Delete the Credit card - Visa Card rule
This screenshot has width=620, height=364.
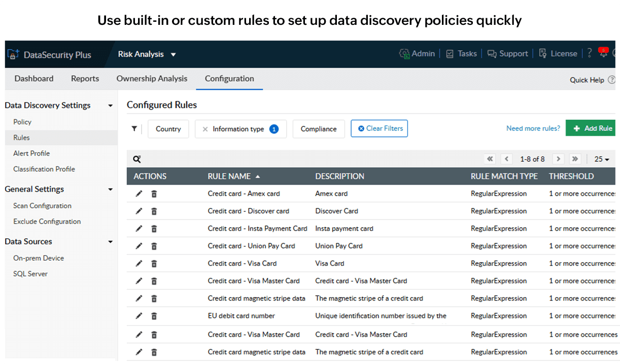(x=154, y=263)
